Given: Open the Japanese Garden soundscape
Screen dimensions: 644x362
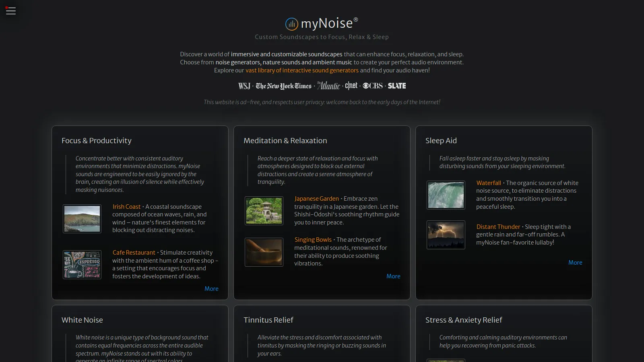Looking at the screenshot, I should coord(316,199).
